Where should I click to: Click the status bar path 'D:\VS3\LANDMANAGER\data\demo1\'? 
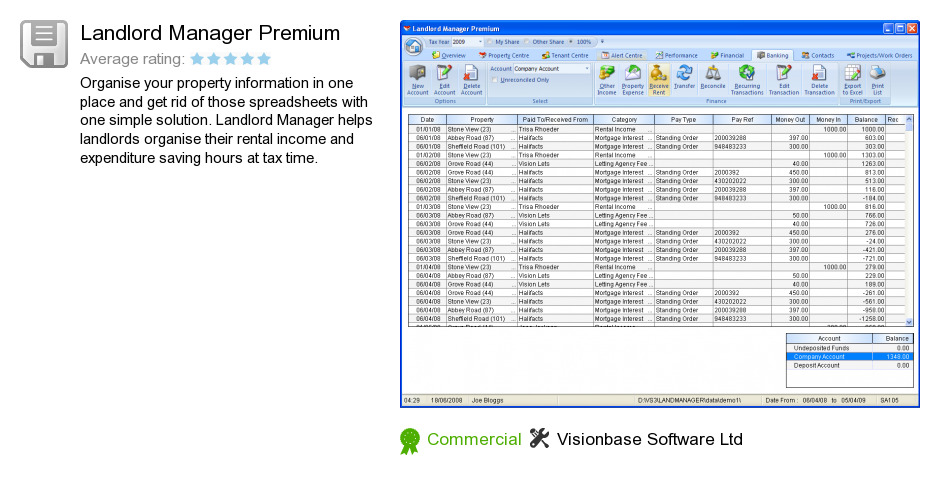pyautogui.click(x=689, y=400)
